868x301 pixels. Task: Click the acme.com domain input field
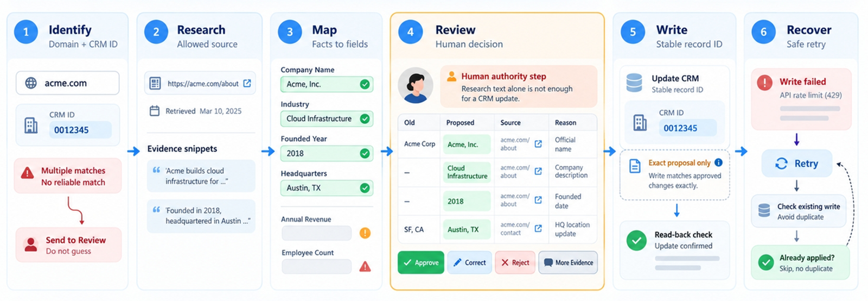coord(68,83)
